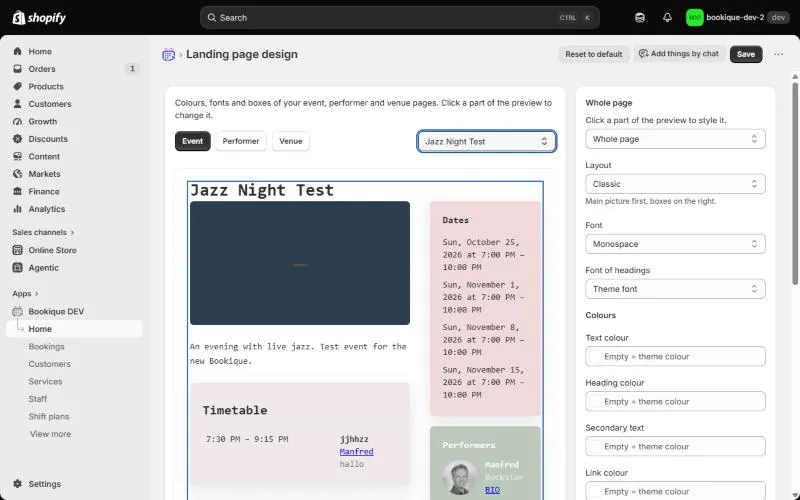Viewport: 800px width, 500px height.
Task: Click View more in app menu
Action: (x=50, y=434)
